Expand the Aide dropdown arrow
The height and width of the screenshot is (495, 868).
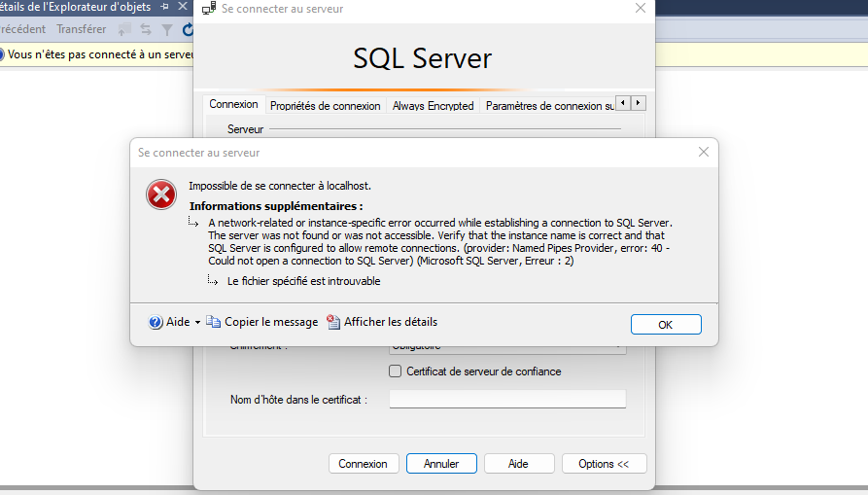click(x=197, y=322)
